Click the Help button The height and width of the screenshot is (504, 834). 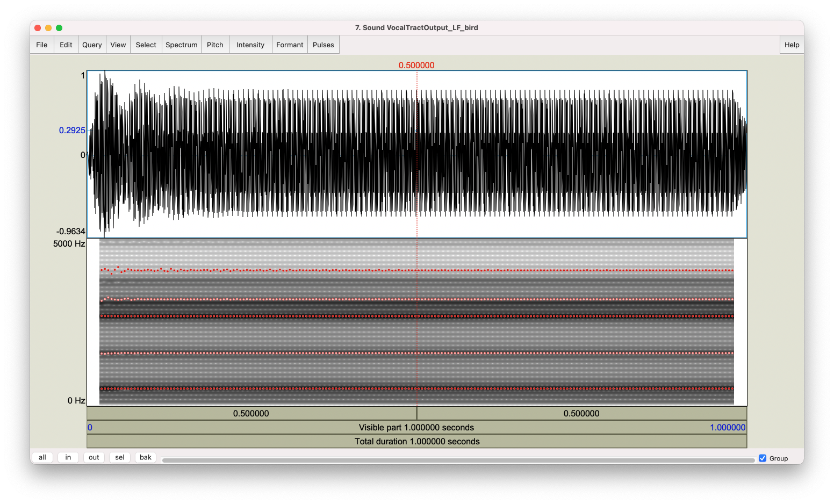coord(792,45)
